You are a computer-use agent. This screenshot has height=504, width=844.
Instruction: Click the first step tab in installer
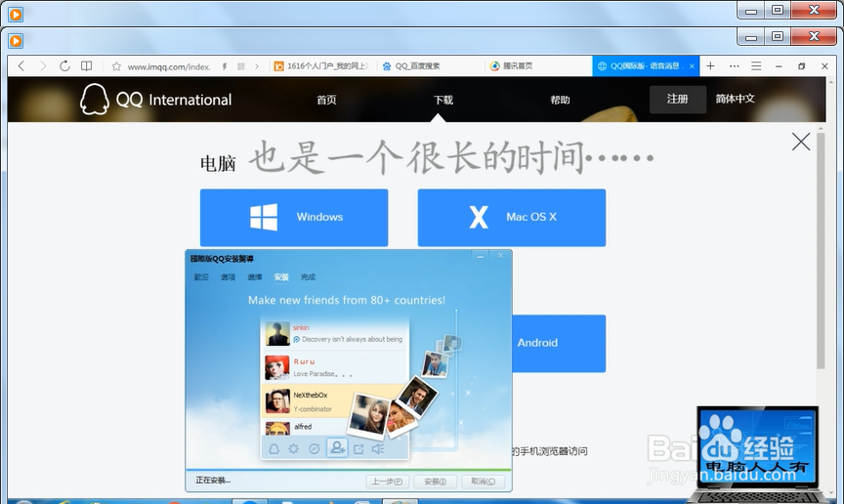201,276
